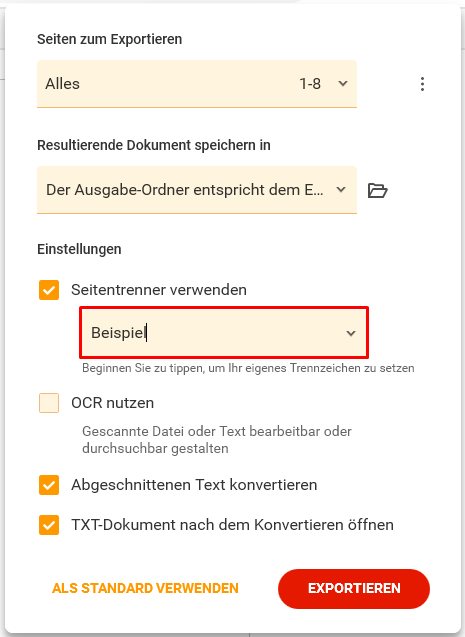Uncheck the Seitentrenner verwenden checkbox

pyautogui.click(x=49, y=290)
